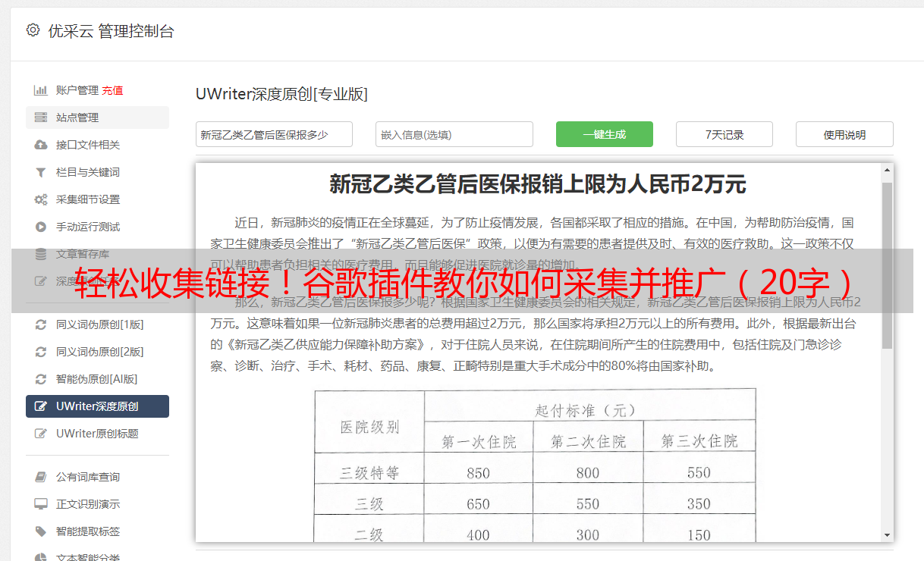924x561 pixels.
Task: Click the edit icon for UWriter原创标题
Action: click(x=41, y=434)
